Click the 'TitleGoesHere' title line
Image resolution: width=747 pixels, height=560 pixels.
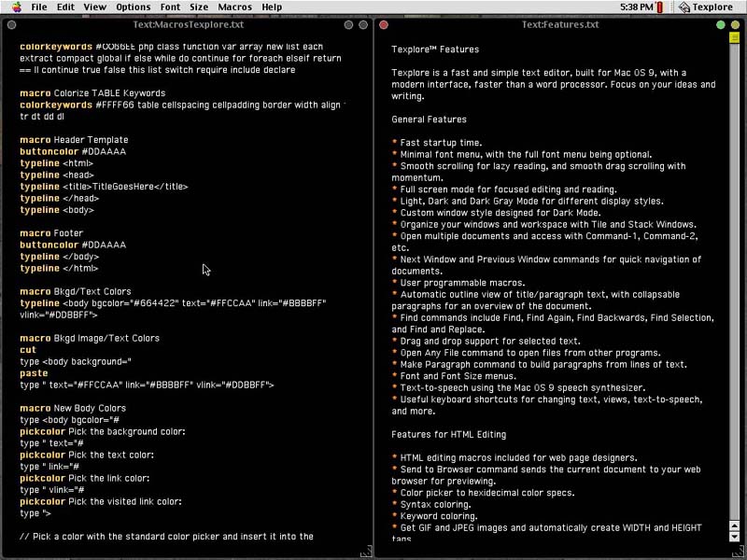tap(104, 187)
